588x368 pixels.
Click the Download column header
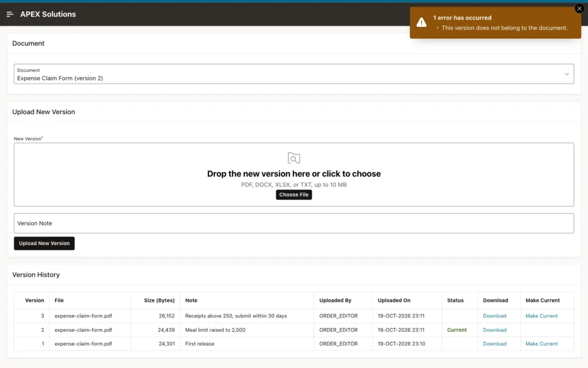tap(496, 300)
